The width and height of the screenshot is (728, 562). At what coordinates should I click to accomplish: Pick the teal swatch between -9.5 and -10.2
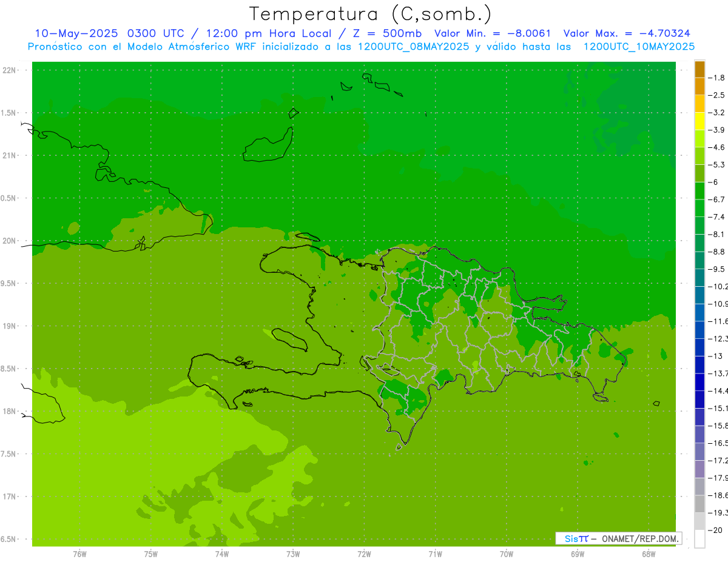(x=699, y=278)
